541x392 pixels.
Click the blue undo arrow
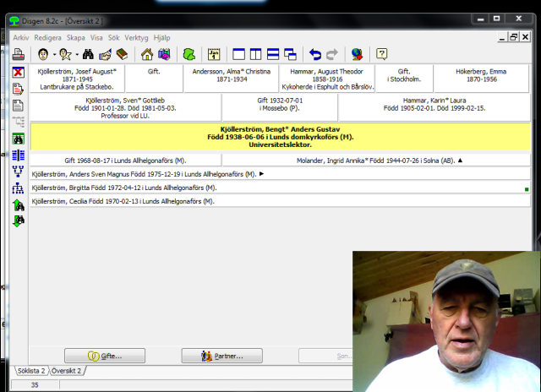click(x=314, y=54)
